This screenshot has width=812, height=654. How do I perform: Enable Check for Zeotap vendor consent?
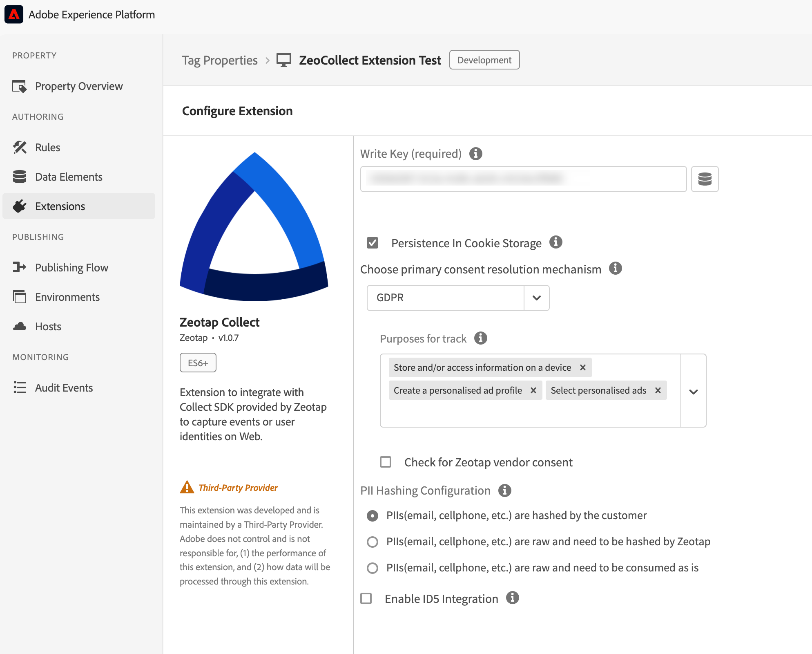(x=386, y=462)
